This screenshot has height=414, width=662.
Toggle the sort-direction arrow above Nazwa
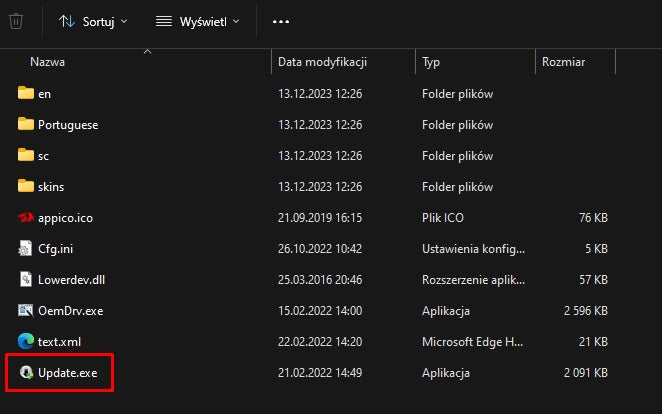(x=147, y=51)
